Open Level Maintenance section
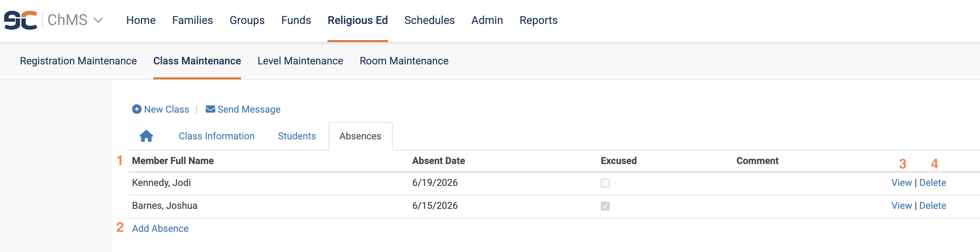This screenshot has width=980, height=252. (300, 61)
